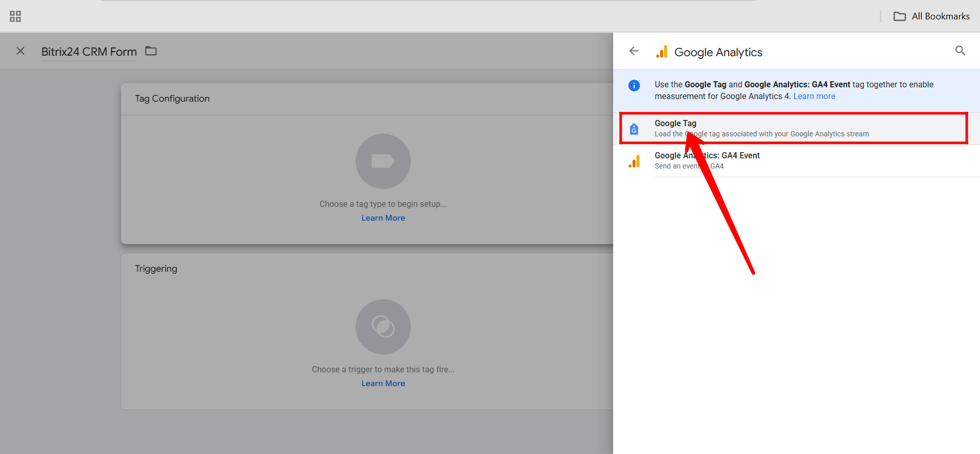The width and height of the screenshot is (980, 454).
Task: Click the Tag Configuration heading
Action: point(172,99)
